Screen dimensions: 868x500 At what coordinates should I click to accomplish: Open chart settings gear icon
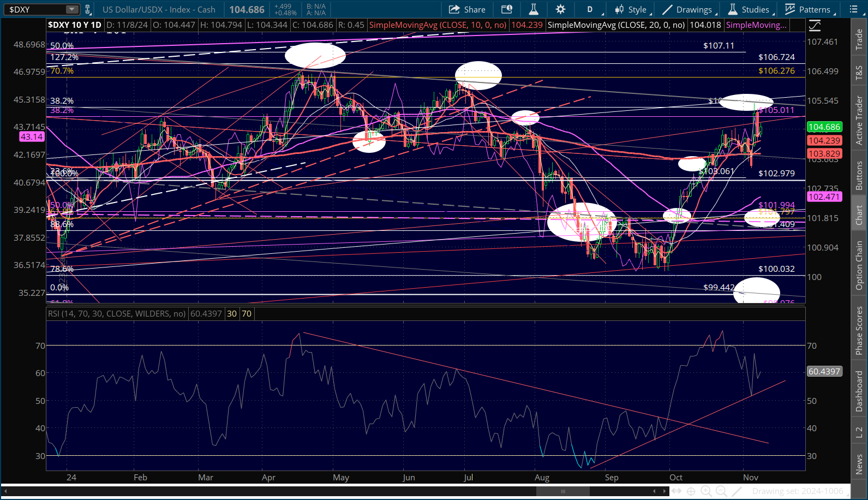[x=560, y=9]
